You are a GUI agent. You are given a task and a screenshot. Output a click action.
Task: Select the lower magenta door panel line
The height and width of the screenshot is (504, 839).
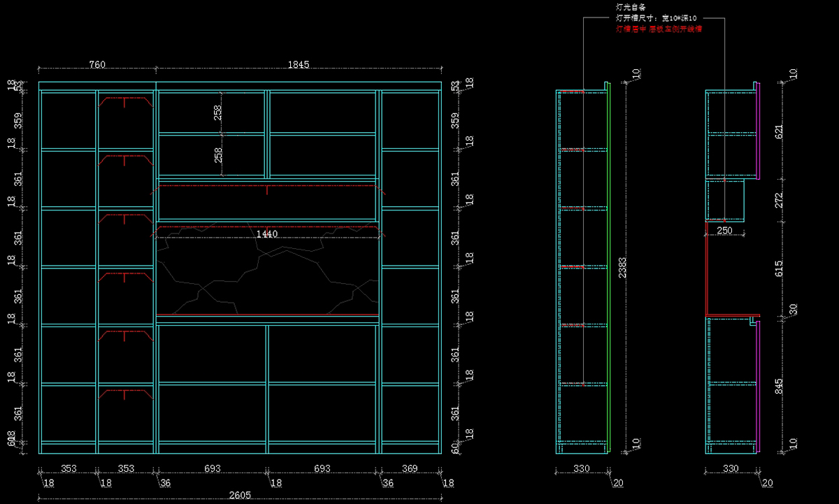(758, 384)
